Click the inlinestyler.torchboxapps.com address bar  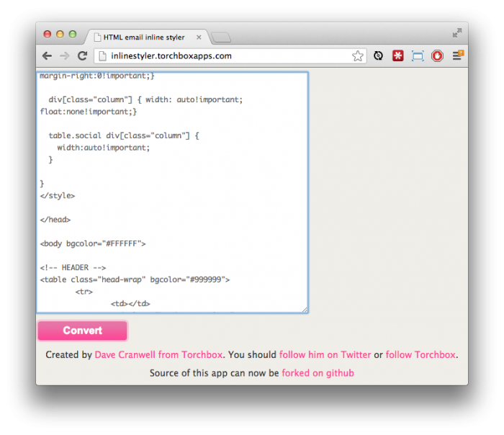pyautogui.click(x=230, y=56)
